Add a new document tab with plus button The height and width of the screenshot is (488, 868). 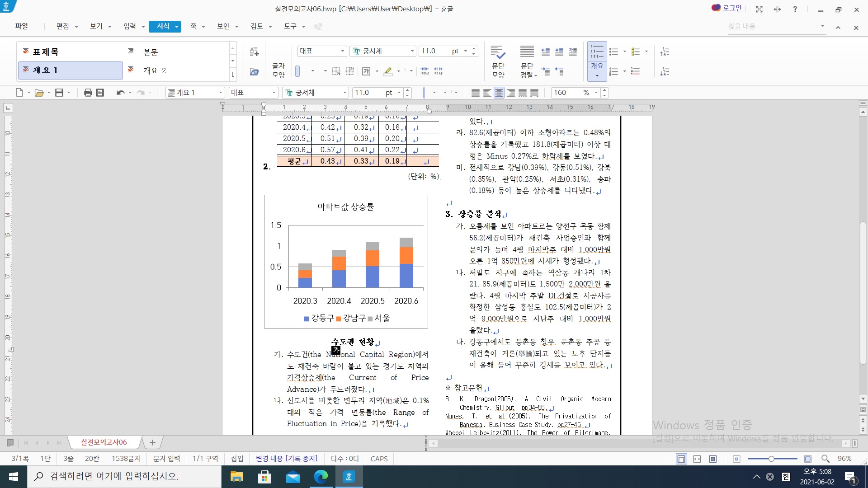(152, 442)
